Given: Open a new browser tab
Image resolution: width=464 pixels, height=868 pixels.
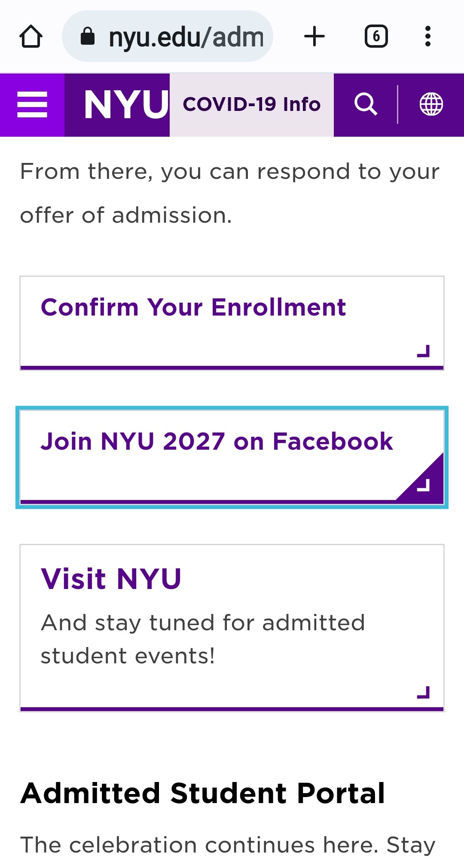Looking at the screenshot, I should coord(314,37).
